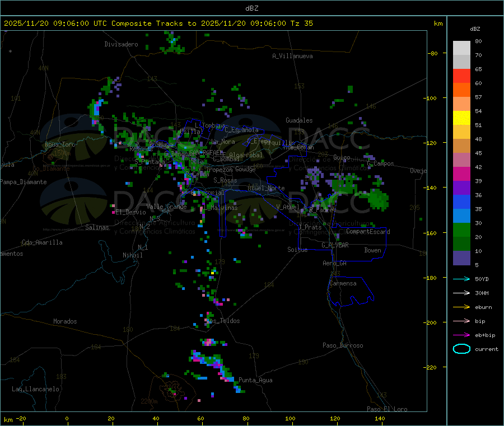504x426 pixels.
Task: Click the 'Guadales' map label
Action: click(x=299, y=120)
